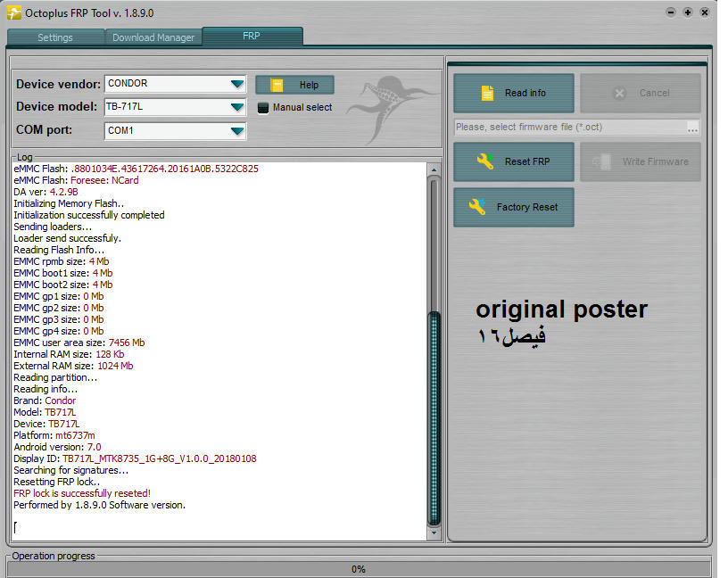Screen dimensions: 728x578
Task: Expand the COM port dropdown
Action: click(x=236, y=131)
